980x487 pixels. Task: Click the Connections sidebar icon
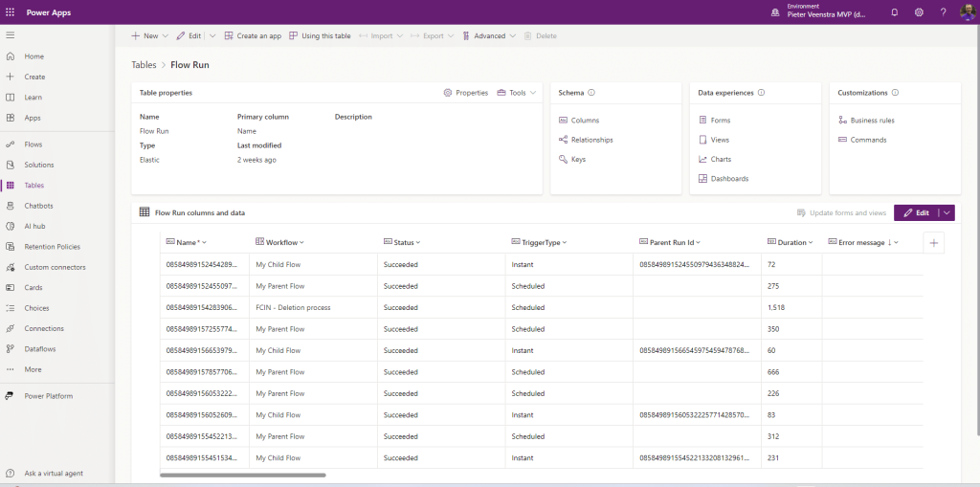[x=10, y=328]
